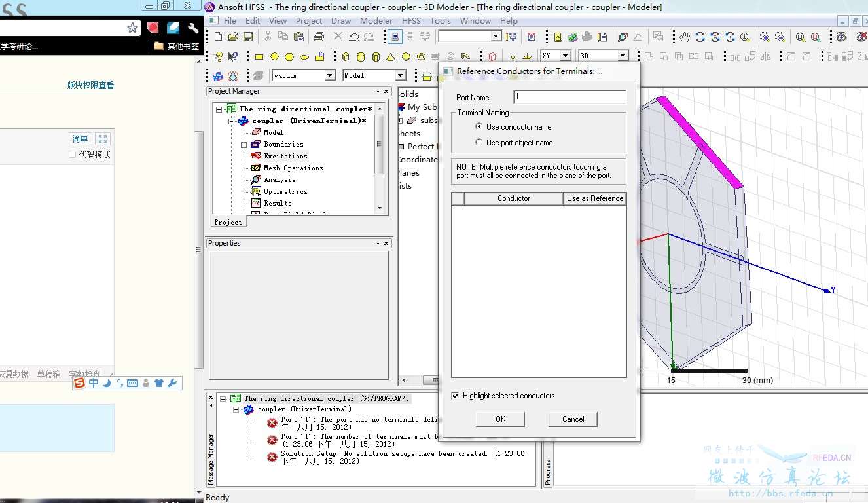Open the File menu
Screen dimensions: 868x503
coord(230,21)
